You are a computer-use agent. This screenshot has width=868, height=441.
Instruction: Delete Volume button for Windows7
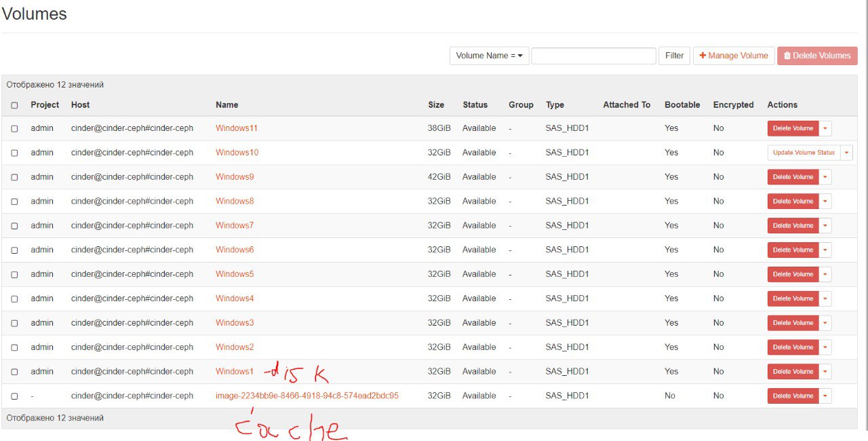pyautogui.click(x=793, y=226)
